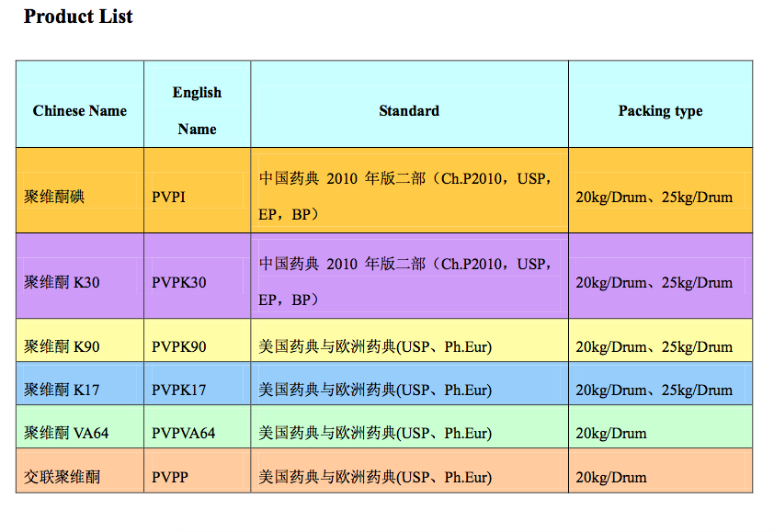Select the Standard cell in the PVPI row
Screen dimensions: 774x532
point(410,190)
